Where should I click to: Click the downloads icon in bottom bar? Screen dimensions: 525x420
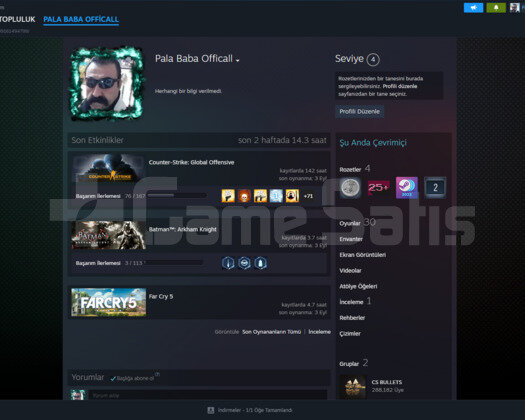pos(211,410)
